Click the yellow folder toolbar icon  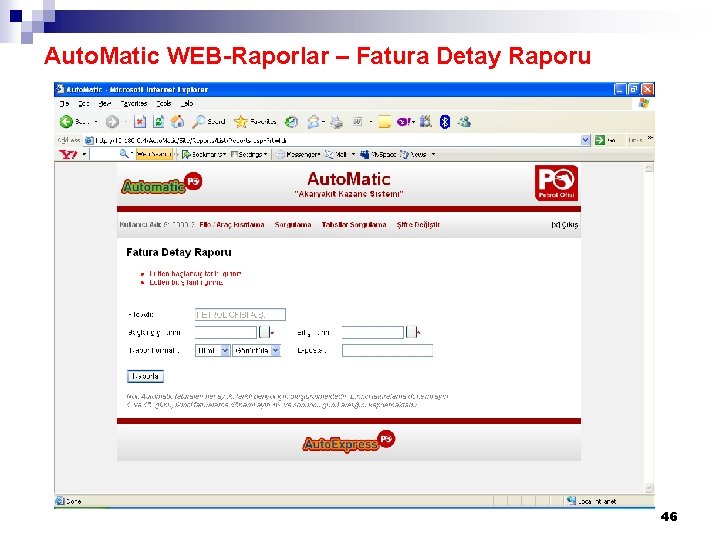tap(385, 122)
